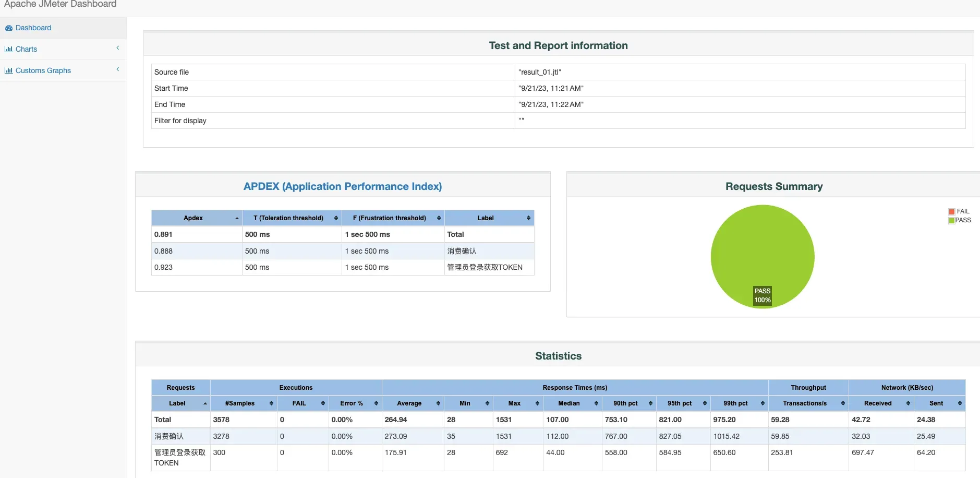Sort statistics by Transactions/s column header
This screenshot has height=478, width=980.
[805, 403]
